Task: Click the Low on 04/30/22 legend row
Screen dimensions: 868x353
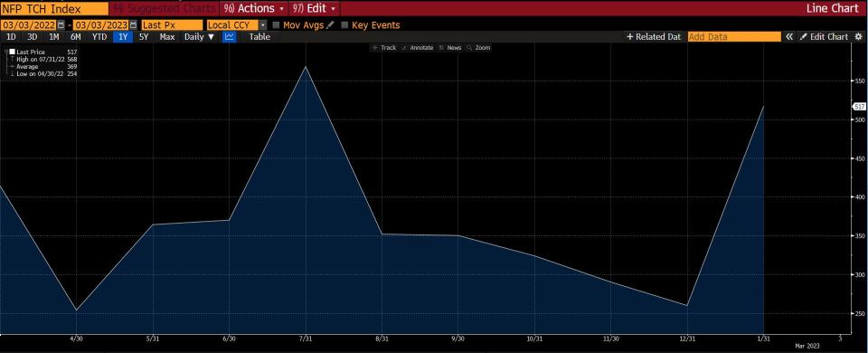Action: click(x=43, y=73)
